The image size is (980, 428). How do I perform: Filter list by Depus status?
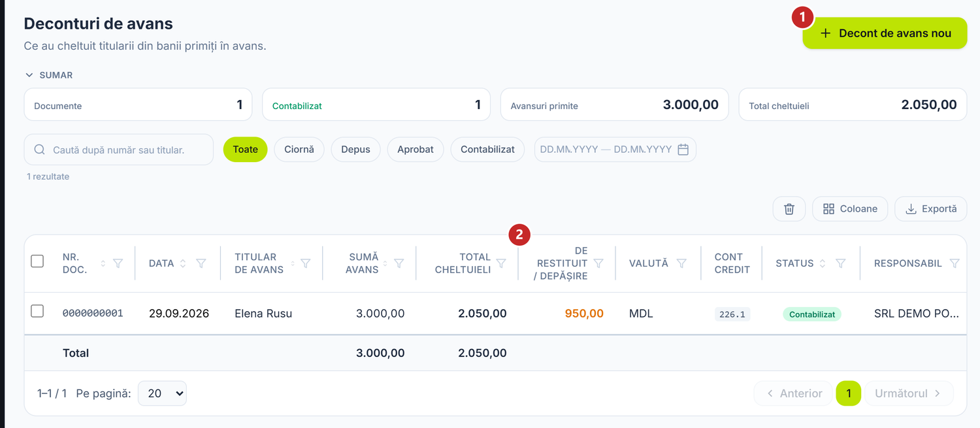tap(355, 150)
